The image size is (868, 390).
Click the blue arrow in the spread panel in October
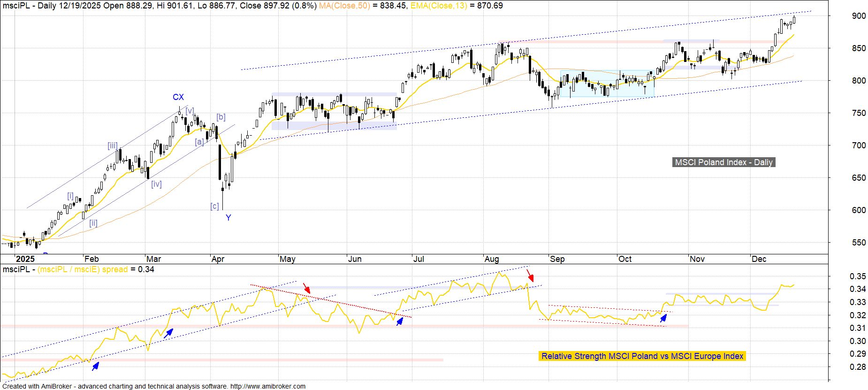pos(663,318)
